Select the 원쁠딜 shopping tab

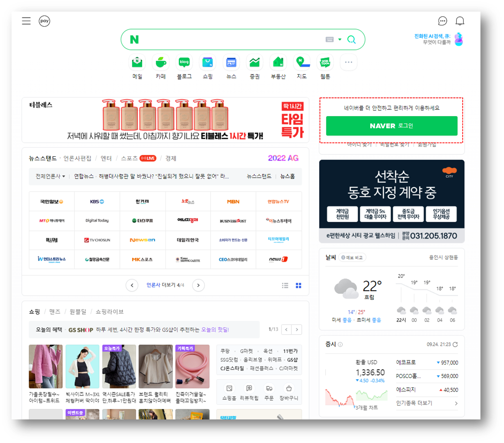point(78,312)
